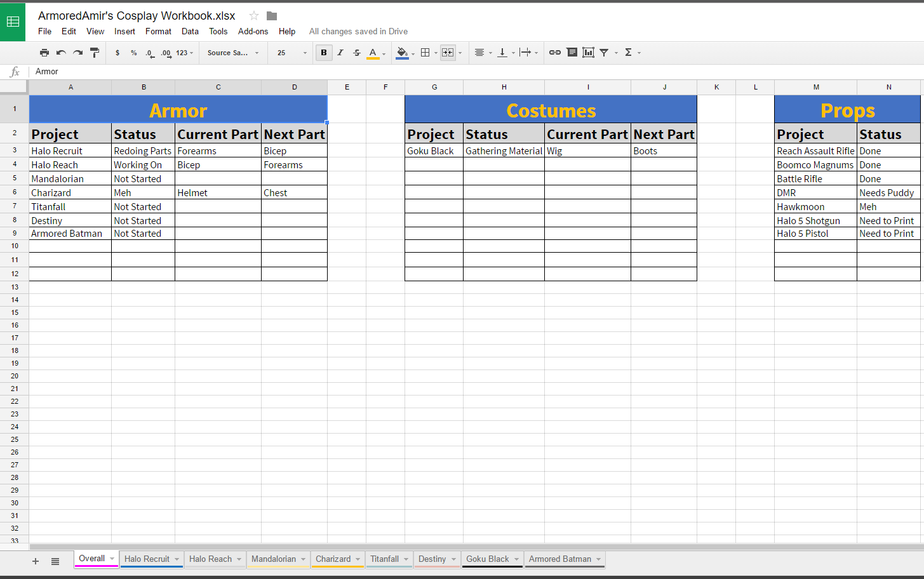This screenshot has width=924, height=579.
Task: Select the Redoing Parts cell
Action: [x=143, y=150]
